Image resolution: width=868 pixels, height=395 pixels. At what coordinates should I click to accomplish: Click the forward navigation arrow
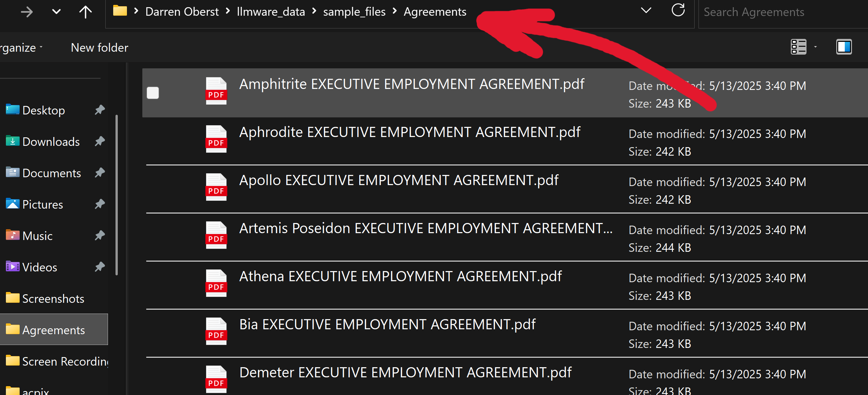27,12
